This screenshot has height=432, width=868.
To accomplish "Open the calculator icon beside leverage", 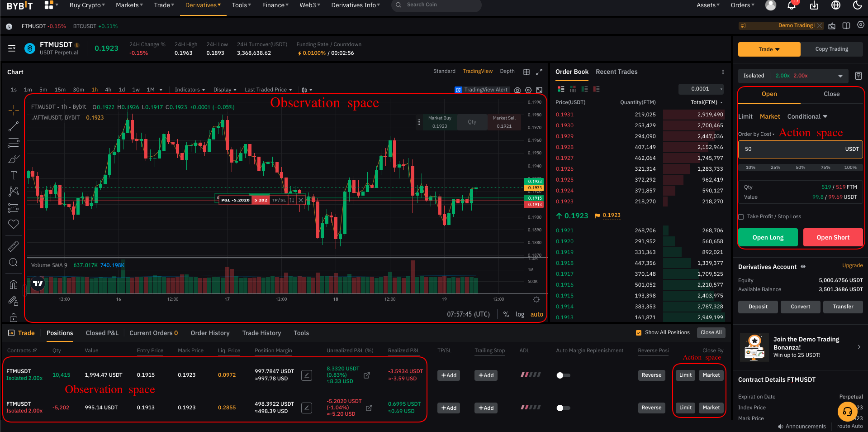I will coord(859,76).
